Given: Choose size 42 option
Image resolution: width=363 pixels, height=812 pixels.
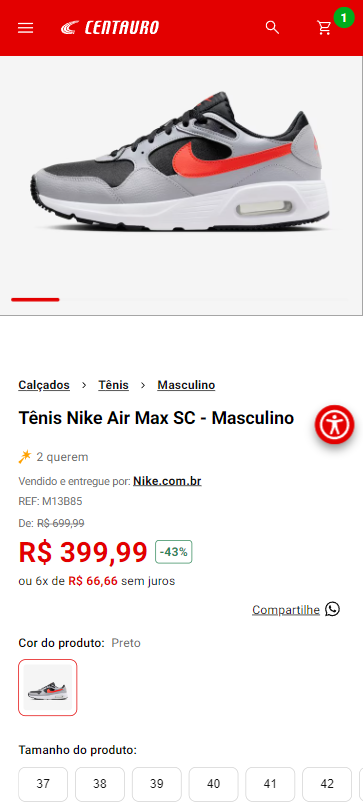Looking at the screenshot, I should 327,784.
